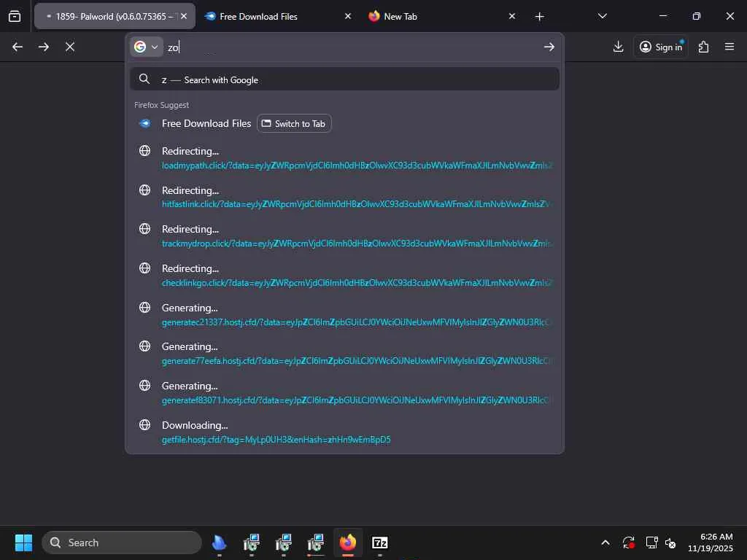Open the Firefox application menu

(729, 47)
